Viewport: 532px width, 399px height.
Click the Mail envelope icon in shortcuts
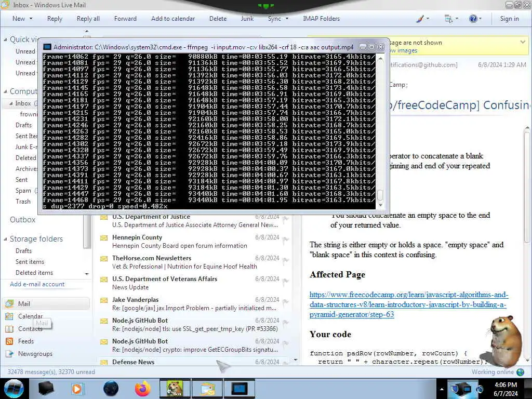(9, 303)
